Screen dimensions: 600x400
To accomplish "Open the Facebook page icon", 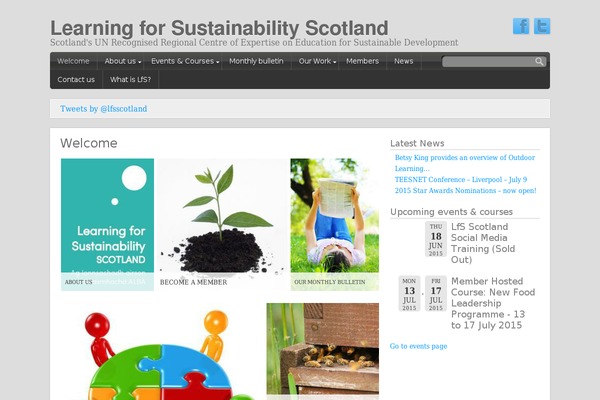I will click(x=521, y=26).
